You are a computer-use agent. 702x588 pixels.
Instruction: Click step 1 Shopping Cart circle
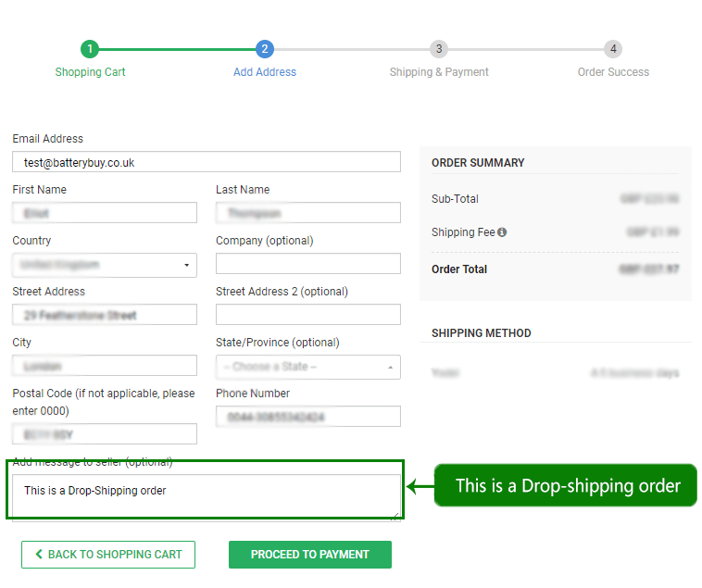90,49
